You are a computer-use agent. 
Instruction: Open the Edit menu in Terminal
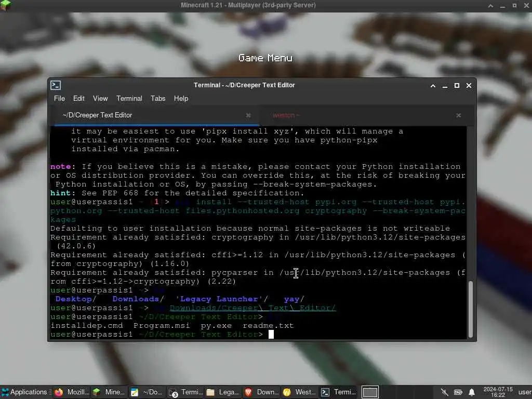pyautogui.click(x=79, y=98)
